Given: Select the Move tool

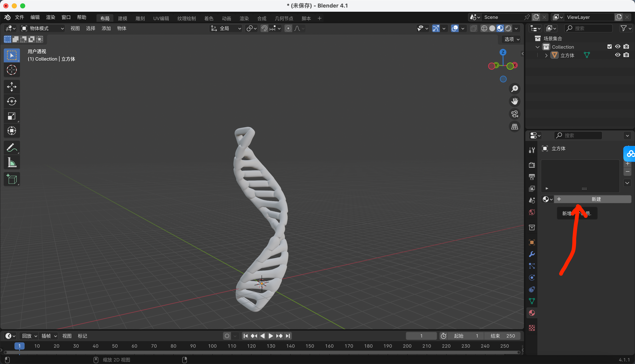Looking at the screenshot, I should [x=12, y=87].
